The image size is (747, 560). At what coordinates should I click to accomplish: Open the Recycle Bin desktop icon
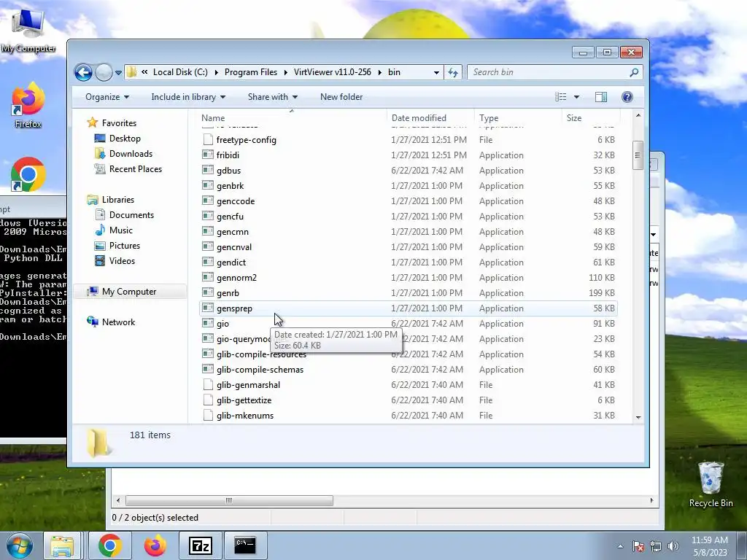[711, 484]
